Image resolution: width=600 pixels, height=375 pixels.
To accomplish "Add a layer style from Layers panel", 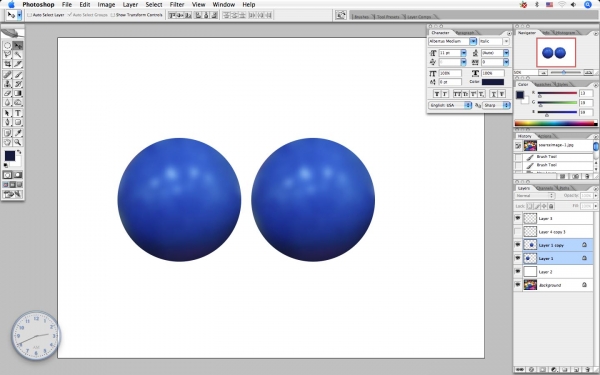I will [532, 370].
